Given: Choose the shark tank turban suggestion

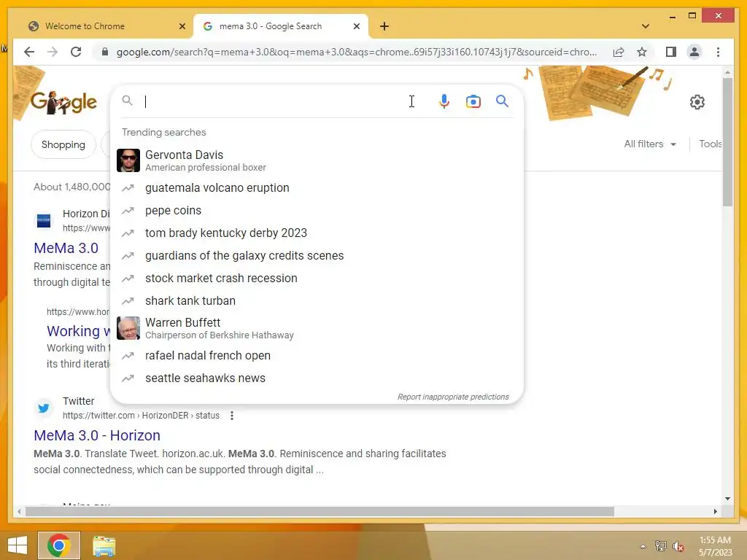Looking at the screenshot, I should coord(317,301).
